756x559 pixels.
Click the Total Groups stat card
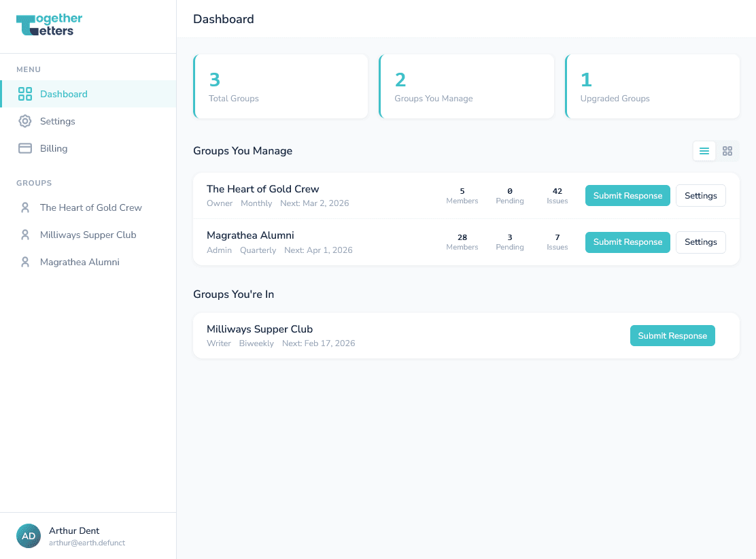pyautogui.click(x=280, y=86)
